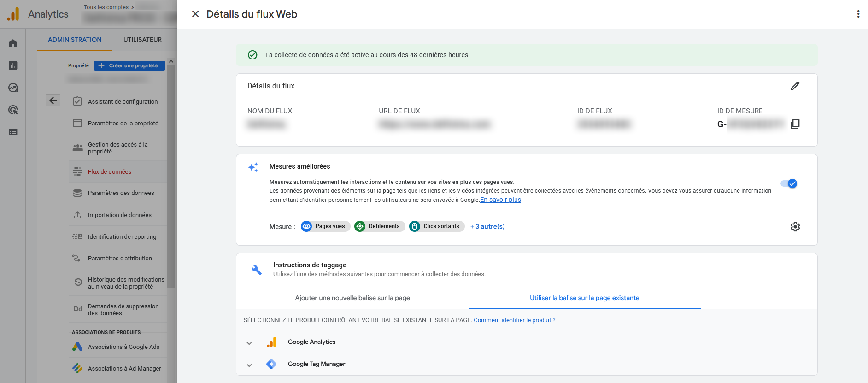Screen dimensions: 868x383
Task: Click the Google Analytics product icon
Action: tap(271, 342)
